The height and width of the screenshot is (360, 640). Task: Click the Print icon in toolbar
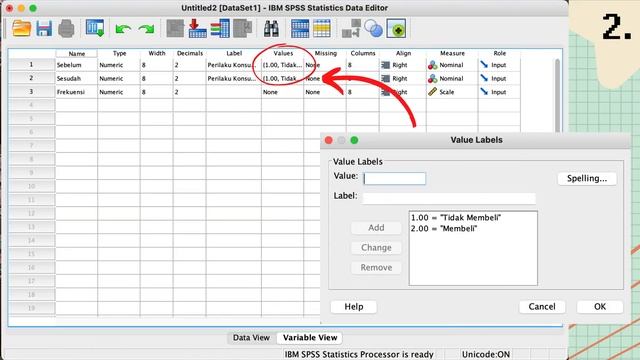pyautogui.click(x=66, y=29)
